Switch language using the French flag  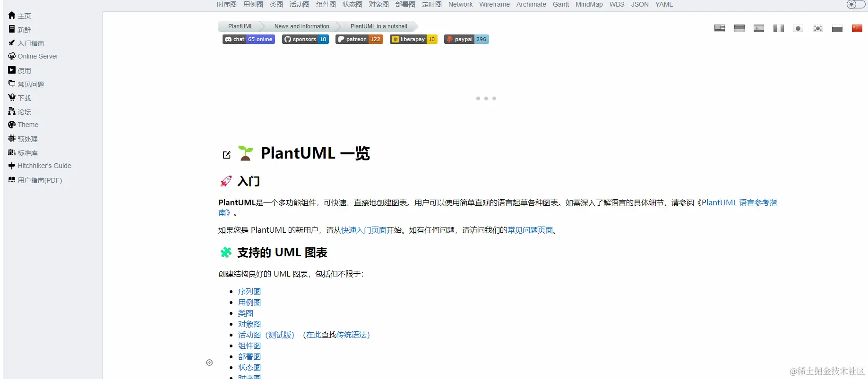779,28
